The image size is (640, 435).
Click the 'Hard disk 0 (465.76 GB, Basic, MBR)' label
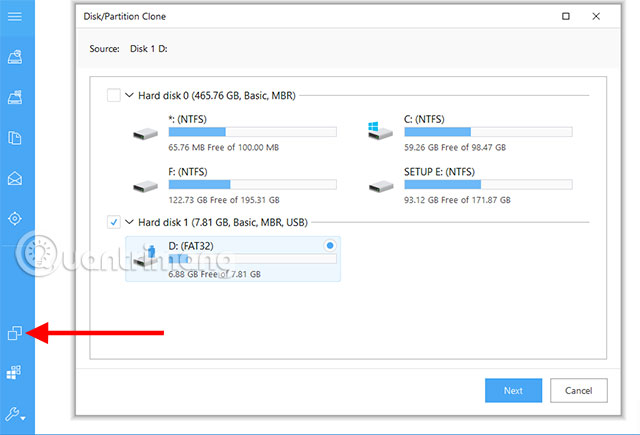coord(217,95)
